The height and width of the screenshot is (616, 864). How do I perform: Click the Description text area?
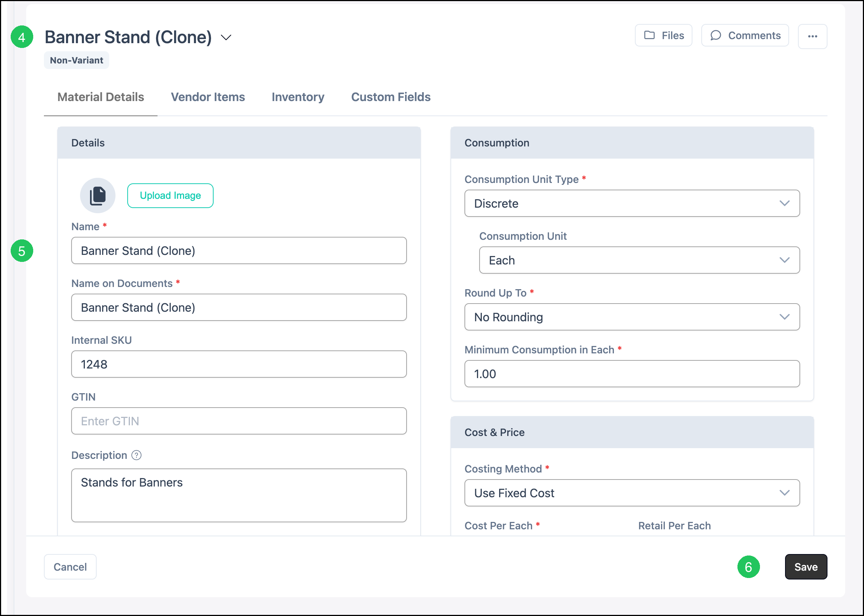239,495
